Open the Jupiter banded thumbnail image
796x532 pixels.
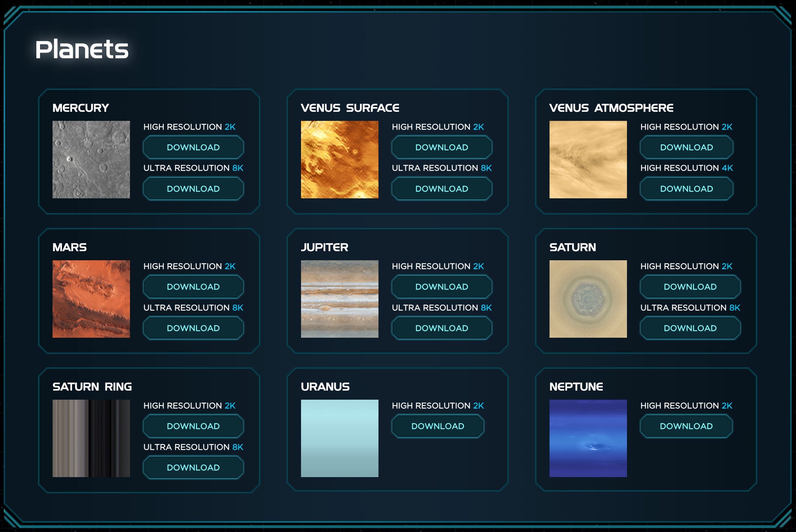click(x=339, y=299)
